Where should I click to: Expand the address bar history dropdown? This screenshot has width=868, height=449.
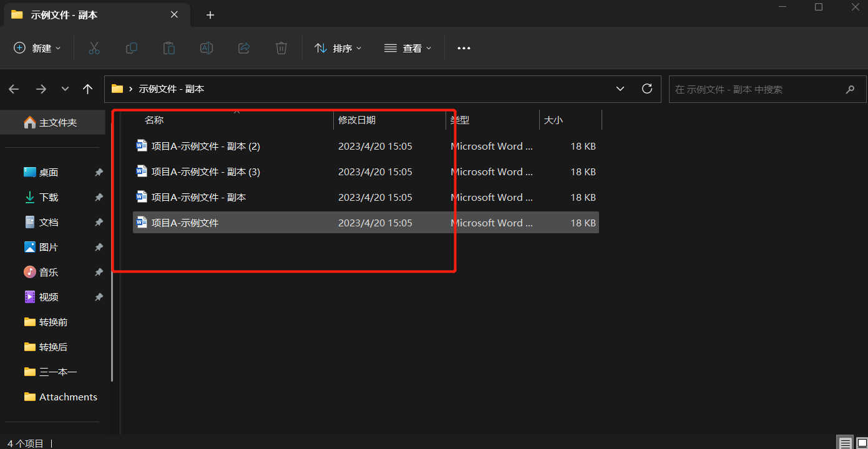click(x=620, y=89)
